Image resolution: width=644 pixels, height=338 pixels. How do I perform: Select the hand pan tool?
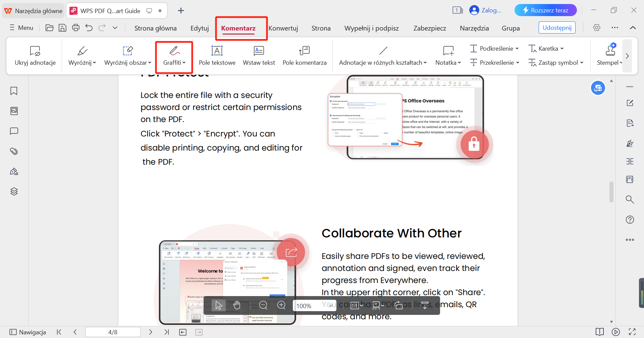(x=237, y=305)
